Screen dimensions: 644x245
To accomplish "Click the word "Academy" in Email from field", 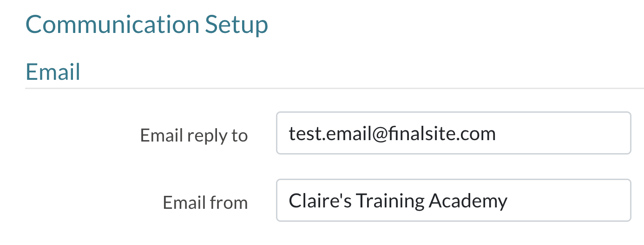I will point(468,201).
